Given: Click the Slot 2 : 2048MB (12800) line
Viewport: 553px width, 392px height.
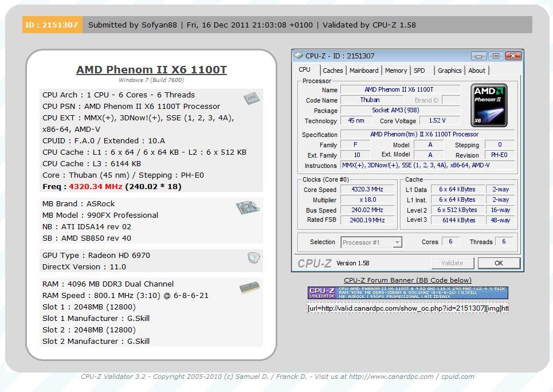Looking at the screenshot, I should pyautogui.click(x=89, y=330).
